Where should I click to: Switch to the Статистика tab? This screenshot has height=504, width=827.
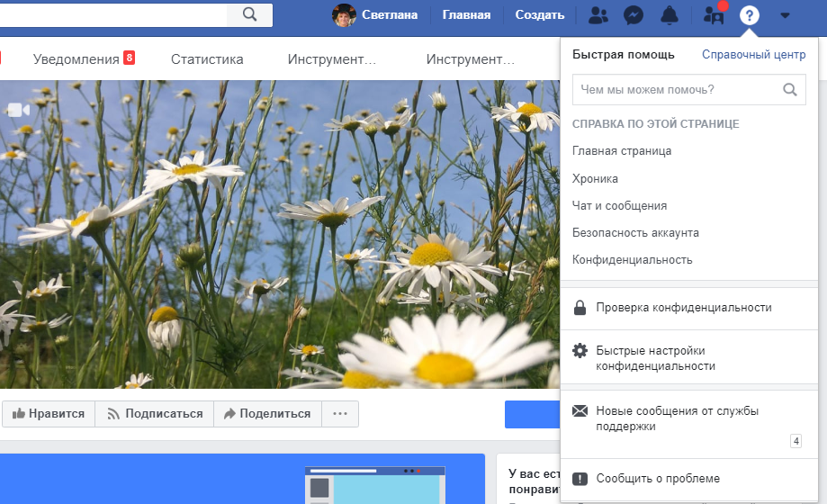207,59
